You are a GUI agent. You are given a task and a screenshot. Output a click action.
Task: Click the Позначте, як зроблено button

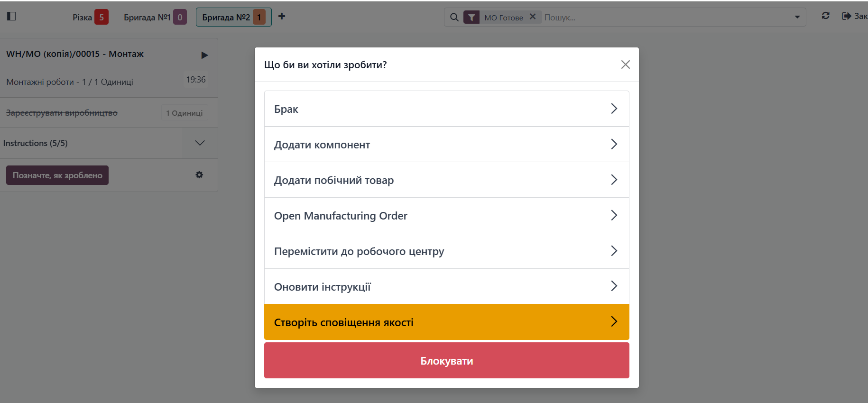pyautogui.click(x=57, y=175)
